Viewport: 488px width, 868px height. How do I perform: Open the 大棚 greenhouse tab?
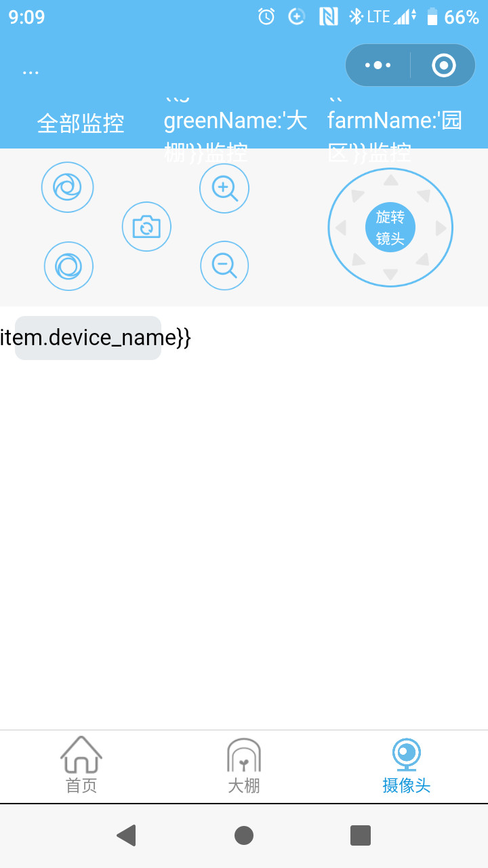point(244,766)
